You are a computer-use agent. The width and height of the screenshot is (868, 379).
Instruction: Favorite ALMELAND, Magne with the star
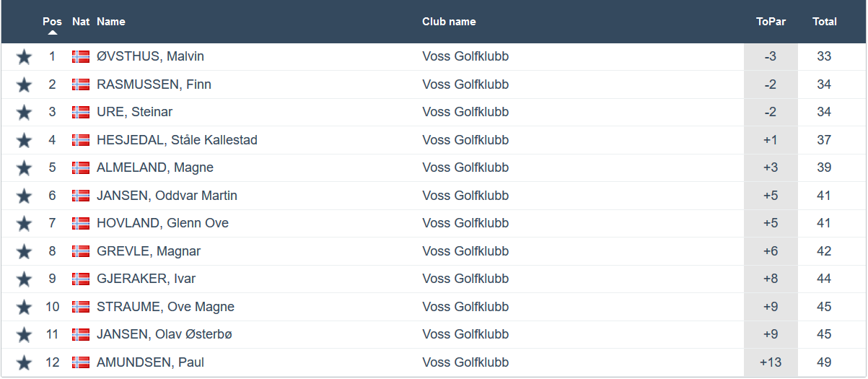24,168
